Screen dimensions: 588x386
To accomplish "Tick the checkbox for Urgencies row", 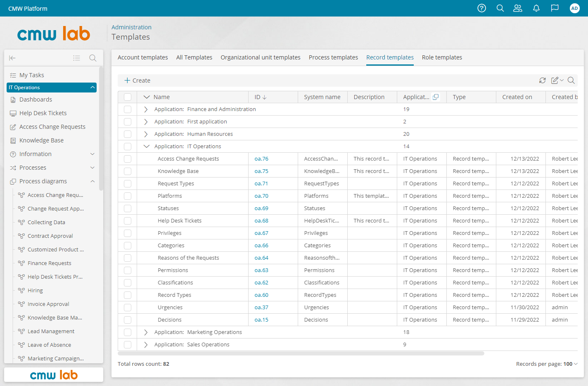I will coord(128,308).
